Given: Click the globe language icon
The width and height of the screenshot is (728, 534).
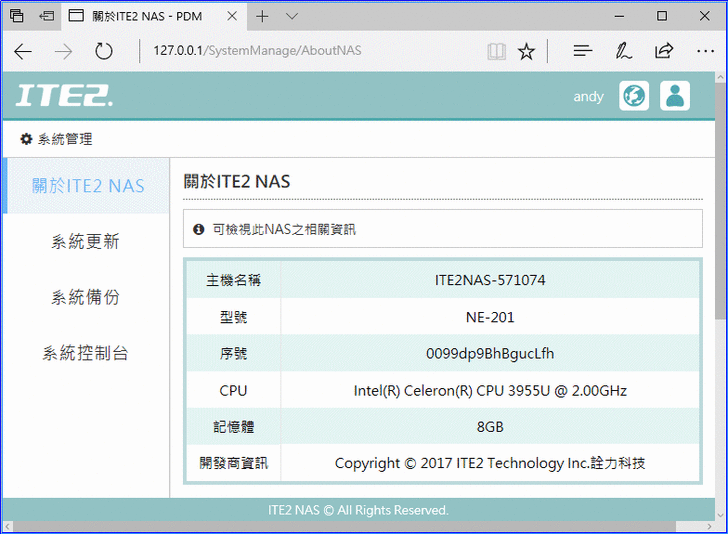Looking at the screenshot, I should click(634, 96).
